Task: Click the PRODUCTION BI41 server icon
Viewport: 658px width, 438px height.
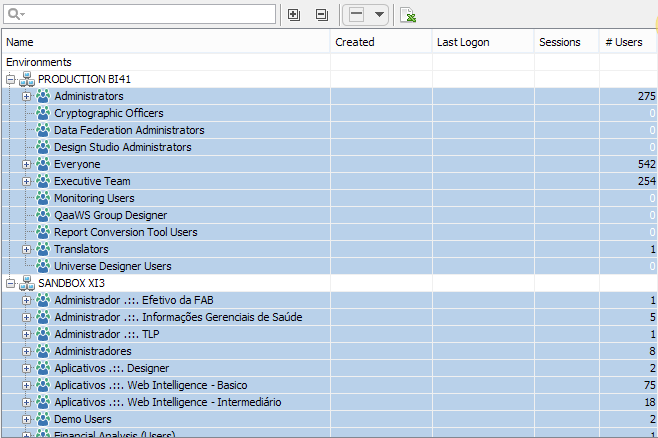Action: coord(27,79)
